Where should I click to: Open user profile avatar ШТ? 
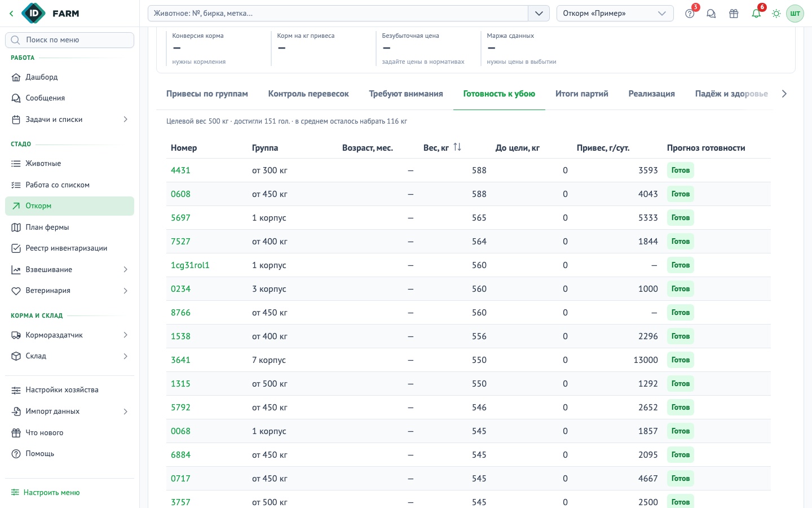click(795, 14)
